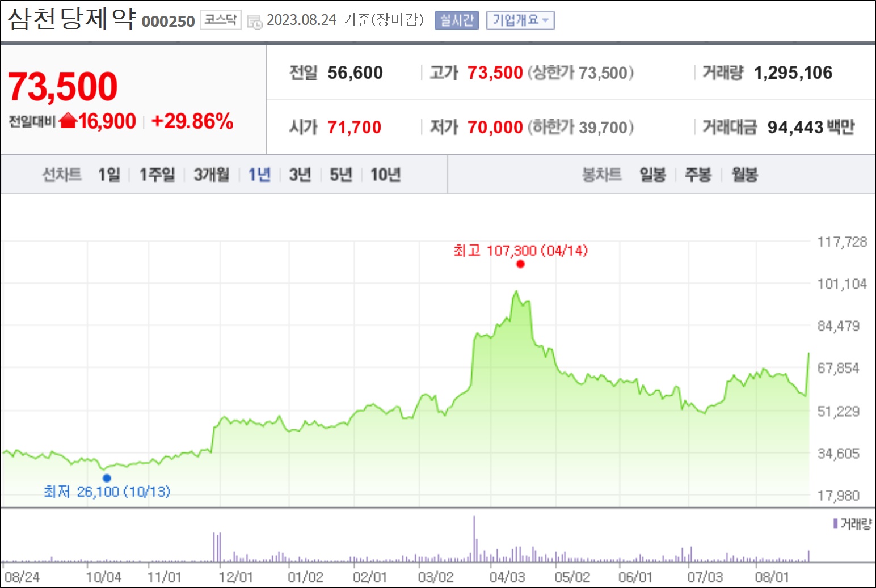Click the 삼천당제약 stock name heading
Viewport: 876px width, 588px height.
pos(71,19)
